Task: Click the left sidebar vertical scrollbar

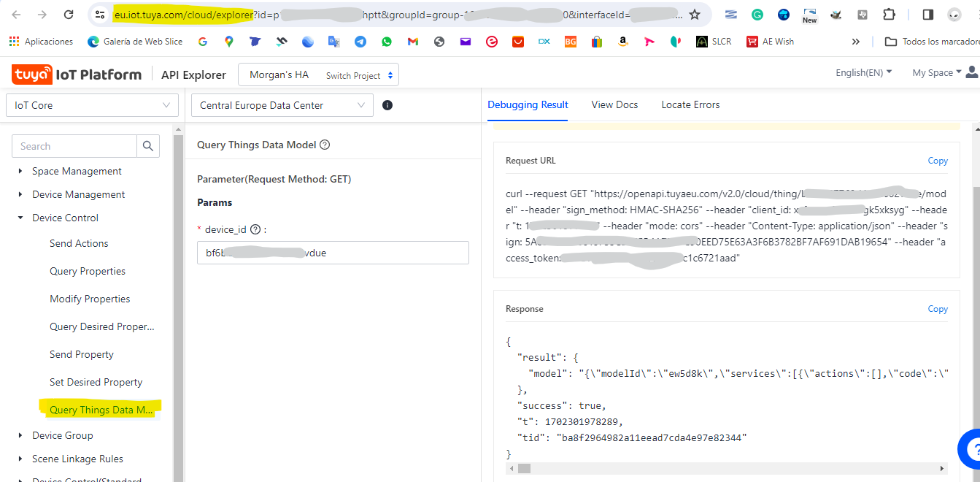Action: 178,307
